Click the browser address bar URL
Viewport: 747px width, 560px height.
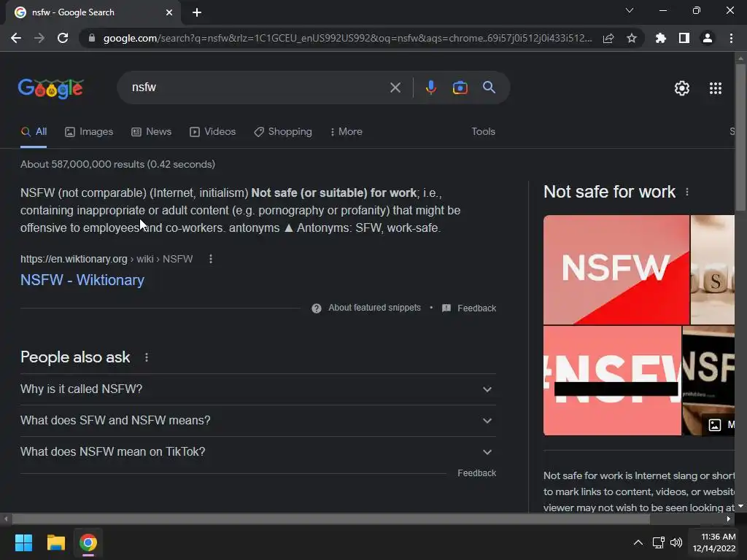348,38
